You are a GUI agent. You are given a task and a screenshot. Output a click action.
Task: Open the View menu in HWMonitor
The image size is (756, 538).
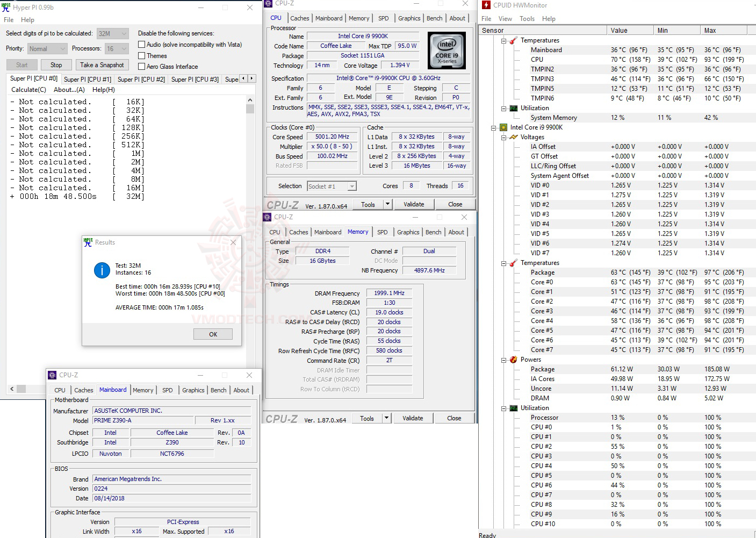(505, 18)
